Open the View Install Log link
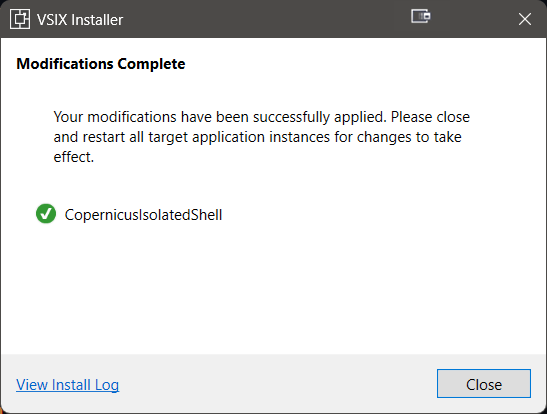This screenshot has height=414, width=547. coord(67,385)
